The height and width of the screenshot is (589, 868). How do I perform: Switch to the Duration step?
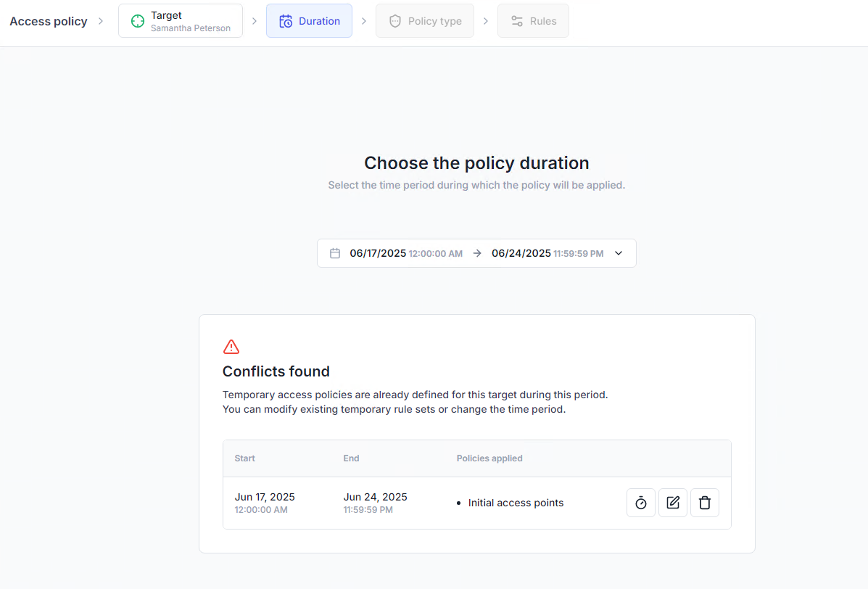point(310,21)
